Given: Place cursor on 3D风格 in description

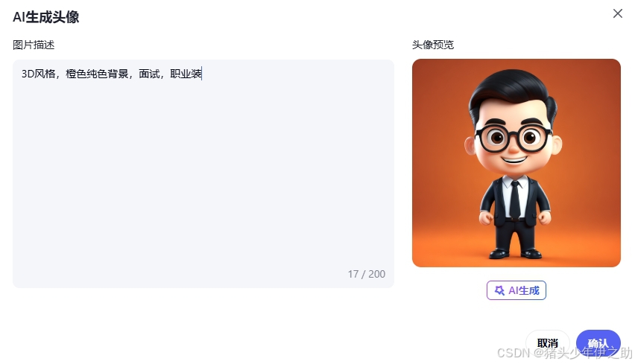Looking at the screenshot, I should tap(39, 74).
